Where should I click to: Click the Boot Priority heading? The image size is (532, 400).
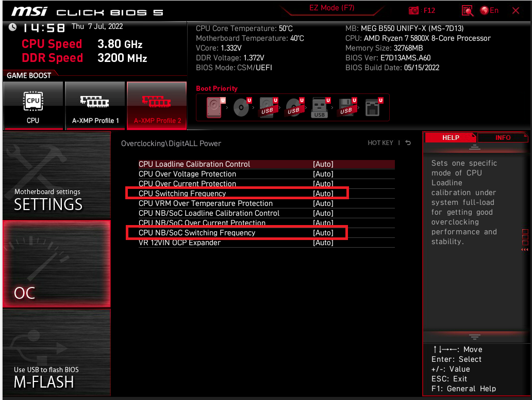pyautogui.click(x=217, y=88)
